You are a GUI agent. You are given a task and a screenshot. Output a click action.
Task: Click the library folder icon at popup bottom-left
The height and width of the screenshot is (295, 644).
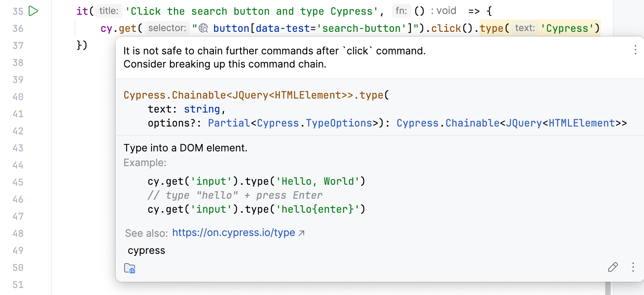(130, 268)
